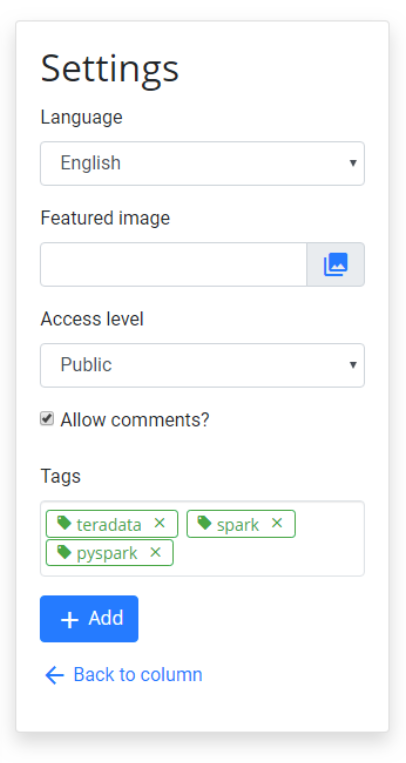Click the tag icon on teradata chip
This screenshot has height=763, width=406.
click(64, 523)
